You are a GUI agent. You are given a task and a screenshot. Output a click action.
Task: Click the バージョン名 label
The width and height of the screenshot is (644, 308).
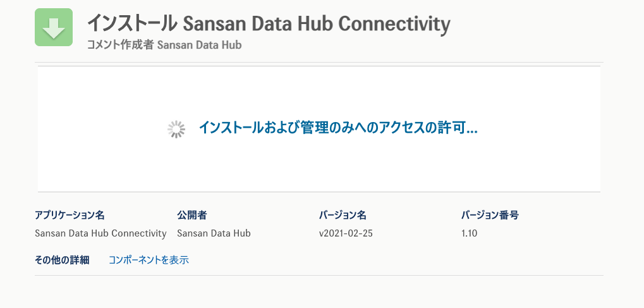(x=343, y=215)
